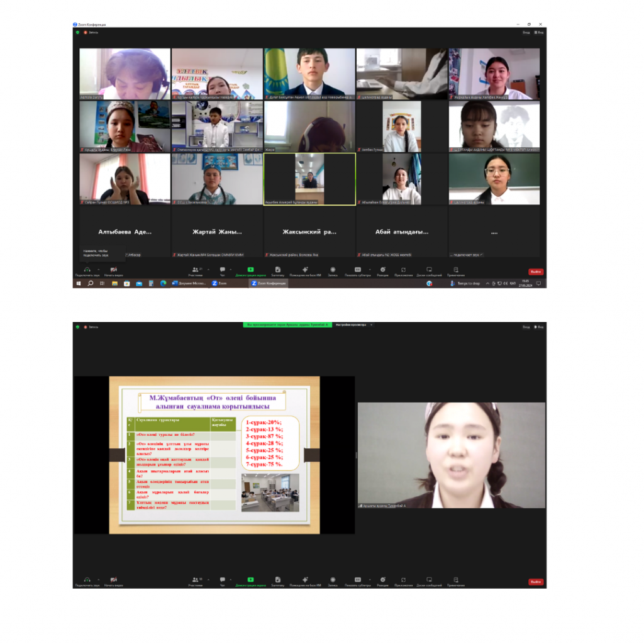The width and height of the screenshot is (644, 644).
Task: Expand captions options arrow in the screen-share window
Action: tap(370, 580)
